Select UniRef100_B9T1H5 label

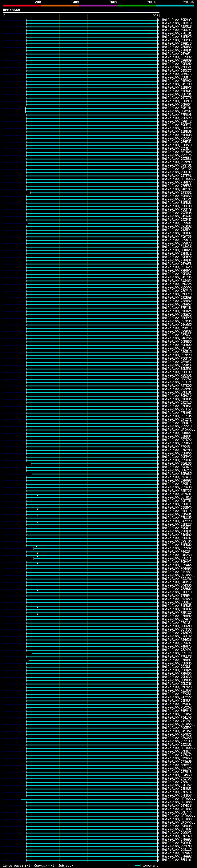[x=177, y=416]
